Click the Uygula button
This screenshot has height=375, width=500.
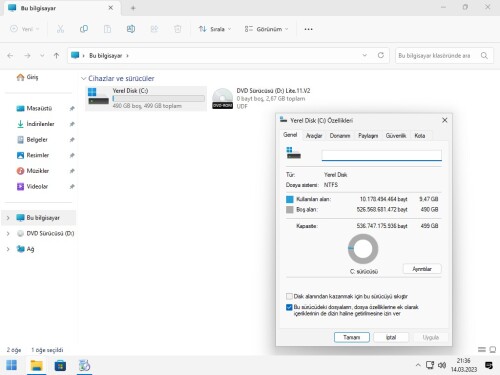(430, 337)
